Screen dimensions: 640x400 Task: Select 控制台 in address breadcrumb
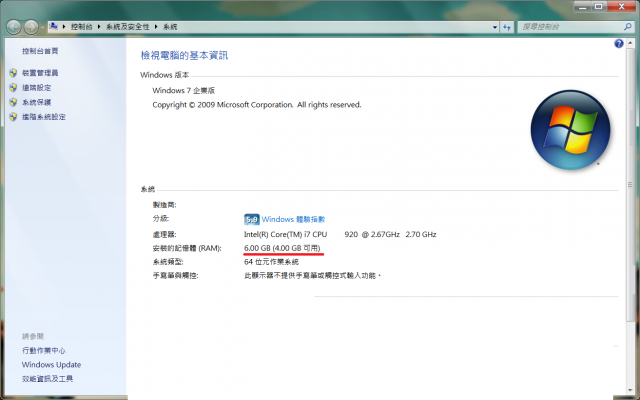pyautogui.click(x=82, y=27)
